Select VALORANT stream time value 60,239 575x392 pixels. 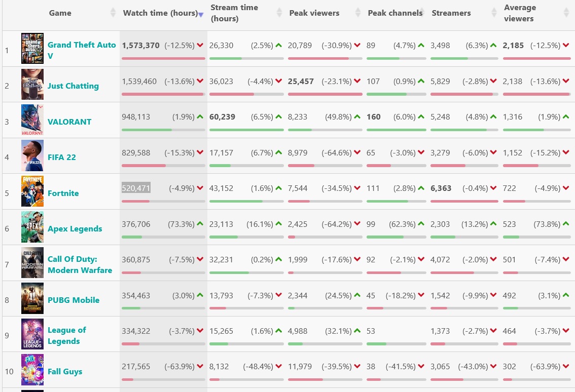tap(222, 117)
